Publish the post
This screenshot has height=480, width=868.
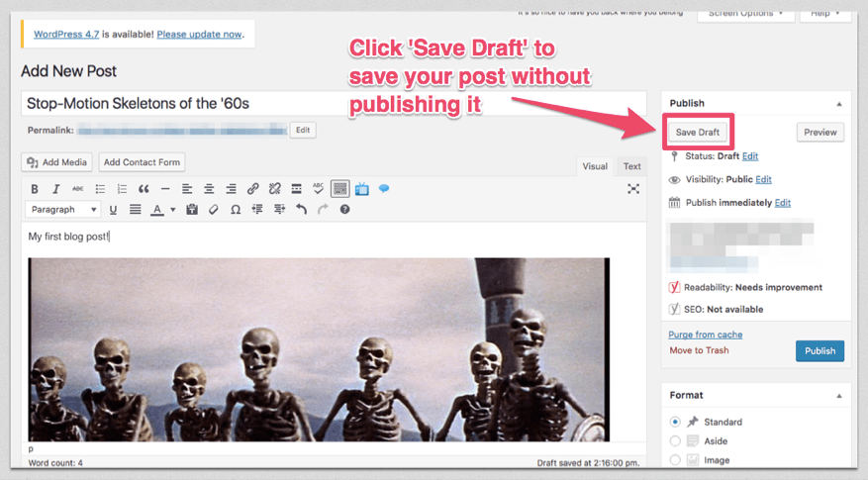(x=820, y=351)
